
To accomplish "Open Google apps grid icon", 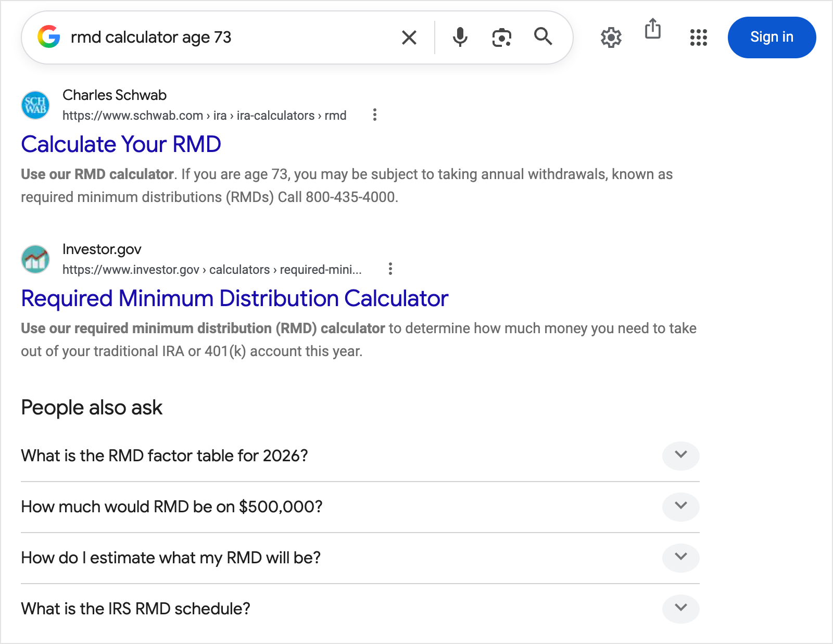I will click(x=699, y=37).
